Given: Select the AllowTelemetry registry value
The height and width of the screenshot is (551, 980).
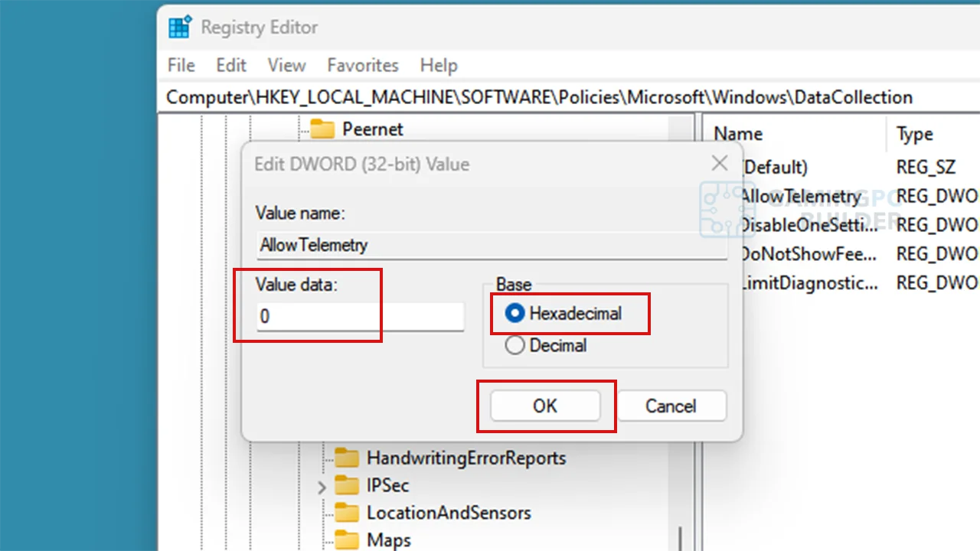Looking at the screenshot, I should [x=800, y=197].
